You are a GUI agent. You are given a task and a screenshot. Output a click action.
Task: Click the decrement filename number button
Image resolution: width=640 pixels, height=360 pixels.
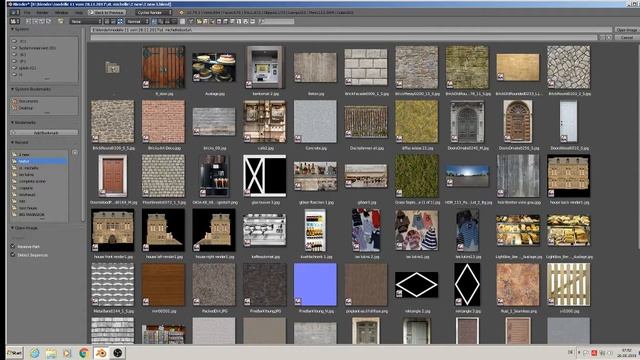click(x=602, y=38)
